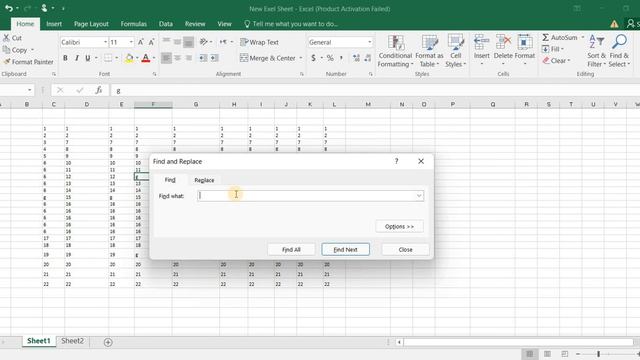Decrease font size with smaller A icon

[x=151, y=42]
